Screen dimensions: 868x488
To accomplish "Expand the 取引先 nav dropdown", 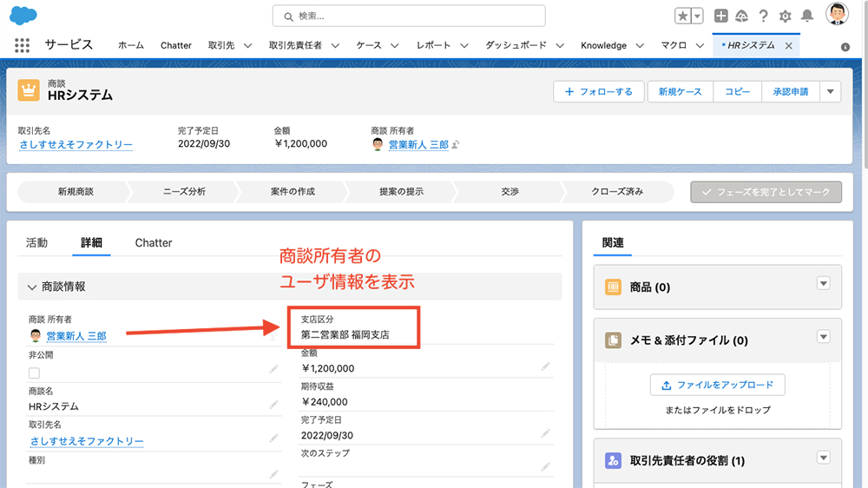I will tap(247, 46).
